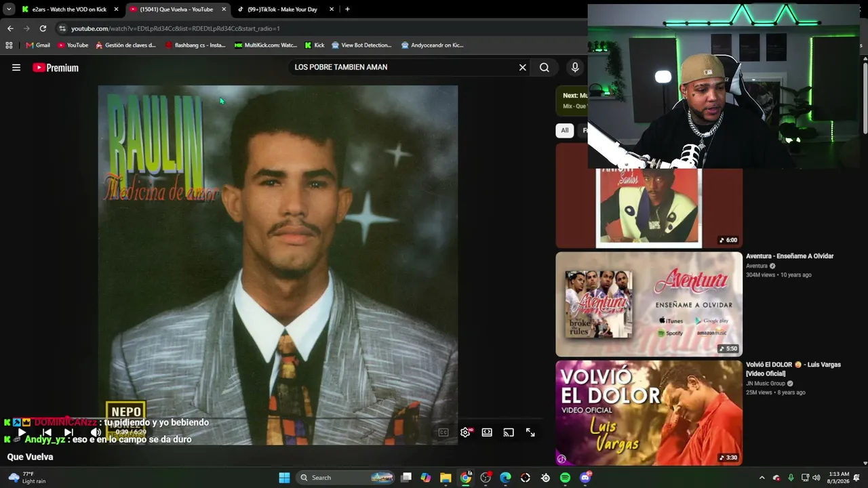This screenshot has height=488, width=868.
Task: Open Google Chrome from the taskbar
Action: click(x=465, y=478)
